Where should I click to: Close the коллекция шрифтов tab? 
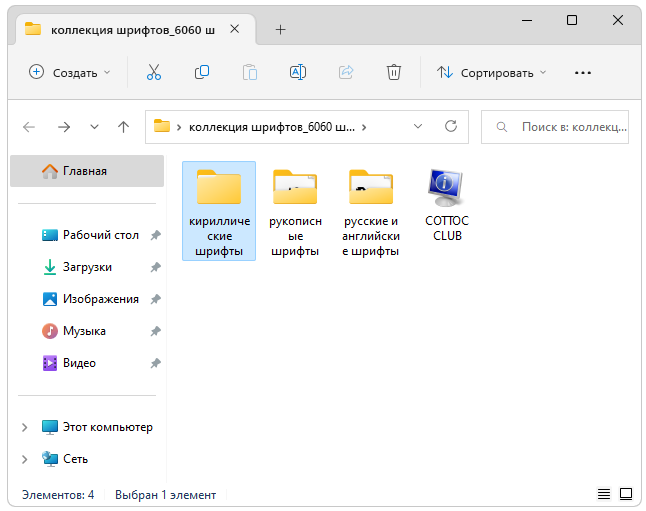[x=234, y=29]
